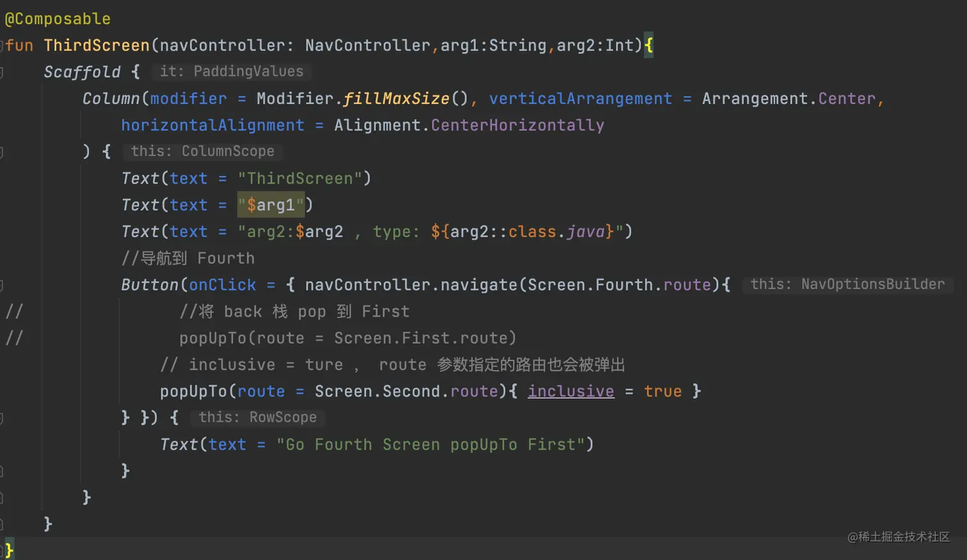The height and width of the screenshot is (560, 967).
Task: Click the 'this: ColumnScope' inlay hint
Action: (x=203, y=152)
